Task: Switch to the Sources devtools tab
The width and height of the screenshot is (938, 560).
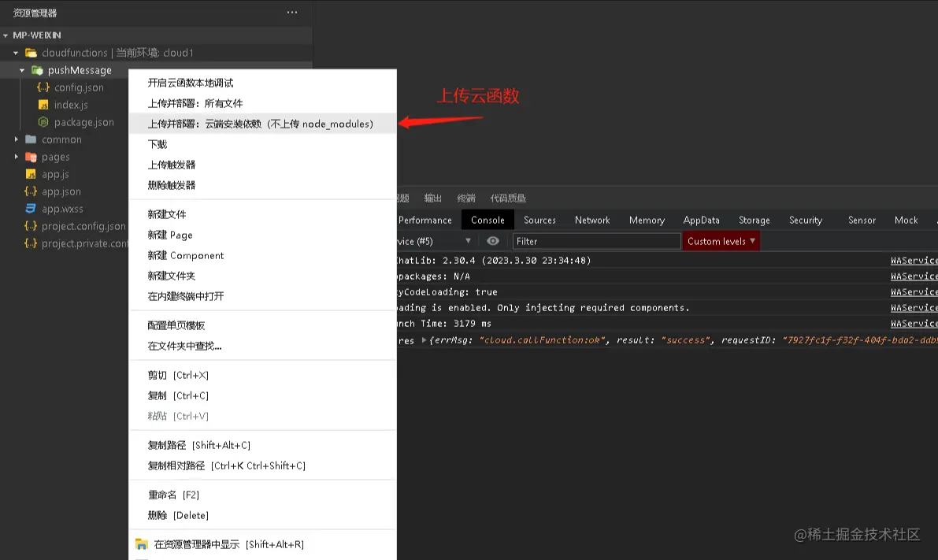Action: [539, 221]
